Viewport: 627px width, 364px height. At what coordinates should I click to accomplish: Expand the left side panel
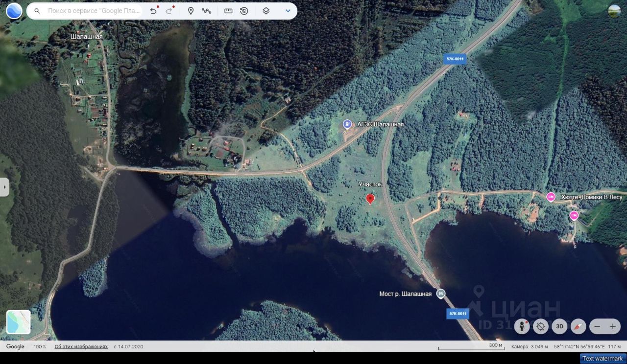(4, 187)
